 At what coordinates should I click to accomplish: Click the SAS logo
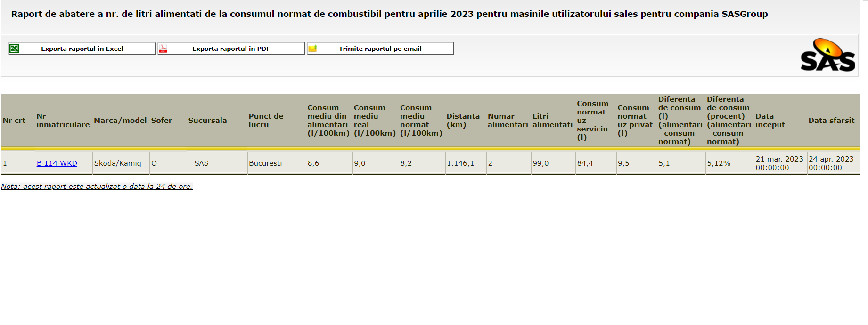[x=827, y=56]
